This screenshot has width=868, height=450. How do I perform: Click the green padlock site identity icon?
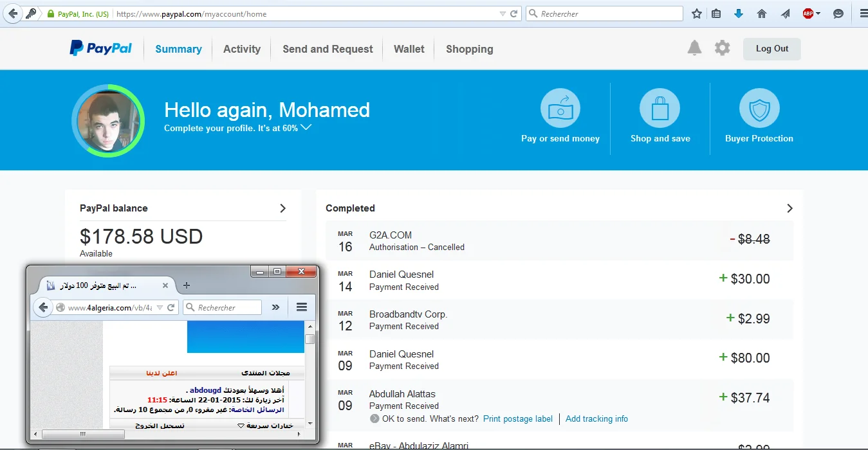(51, 14)
